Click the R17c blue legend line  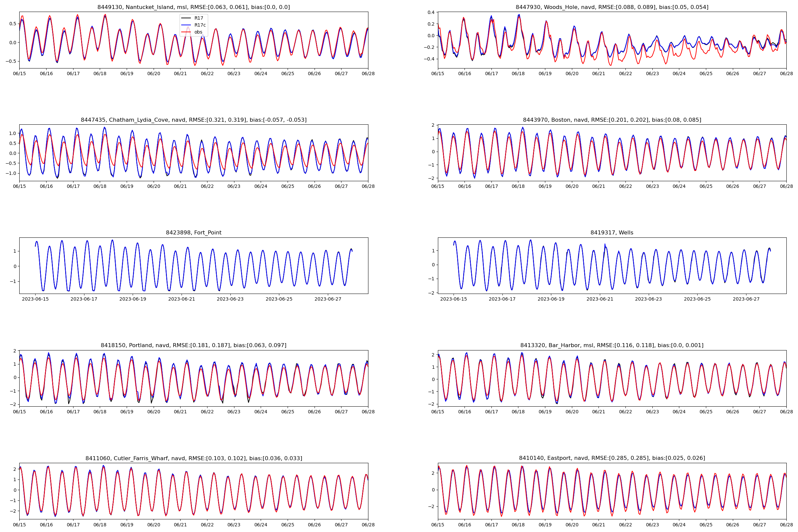coord(186,25)
